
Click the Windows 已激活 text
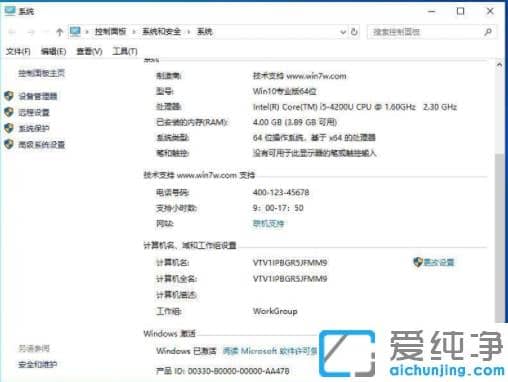click(186, 351)
